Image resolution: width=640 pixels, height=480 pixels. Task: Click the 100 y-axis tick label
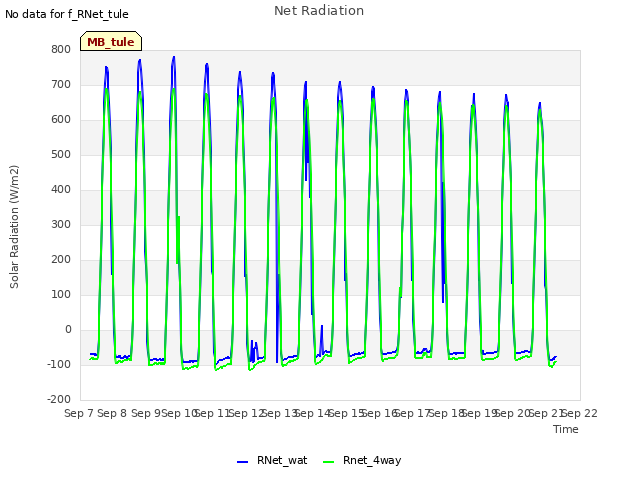[61, 295]
